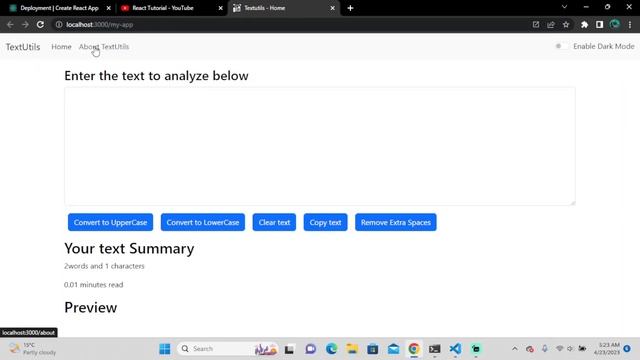The image size is (640, 360).
Task: Go back with the browser back arrow
Action: [10, 24]
